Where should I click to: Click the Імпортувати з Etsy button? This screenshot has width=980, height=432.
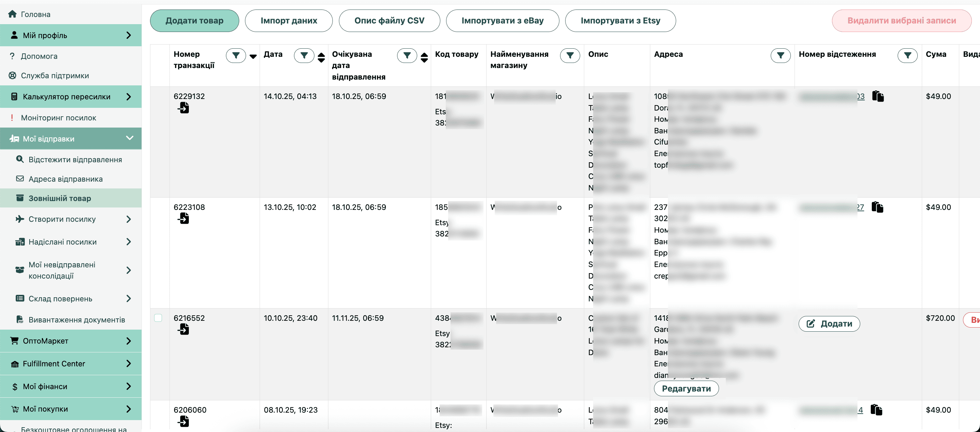coord(620,20)
